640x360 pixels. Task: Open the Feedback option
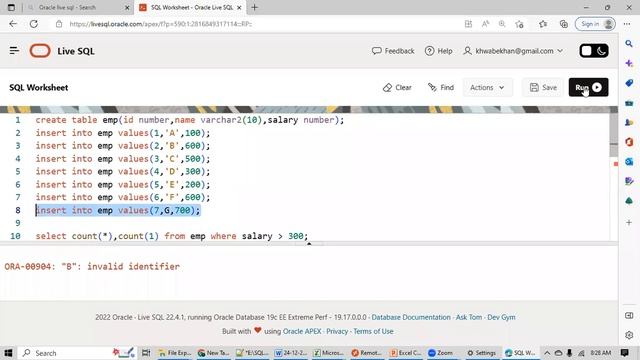click(x=393, y=51)
